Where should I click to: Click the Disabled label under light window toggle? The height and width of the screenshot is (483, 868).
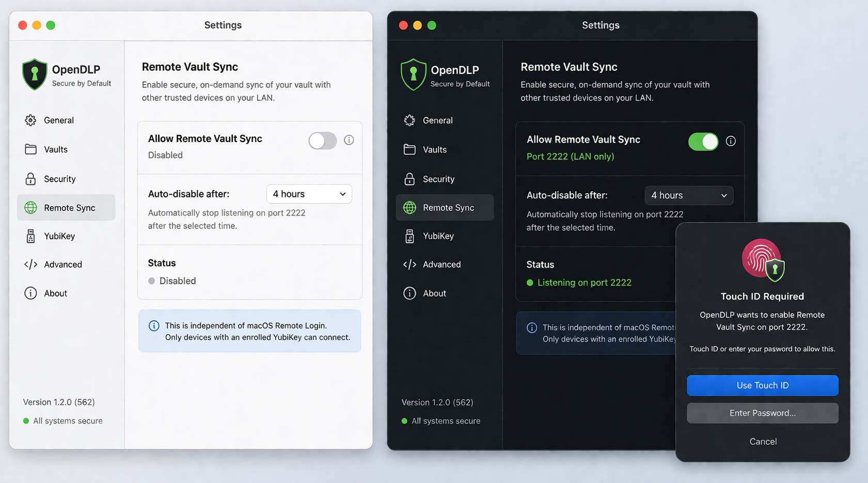click(165, 155)
